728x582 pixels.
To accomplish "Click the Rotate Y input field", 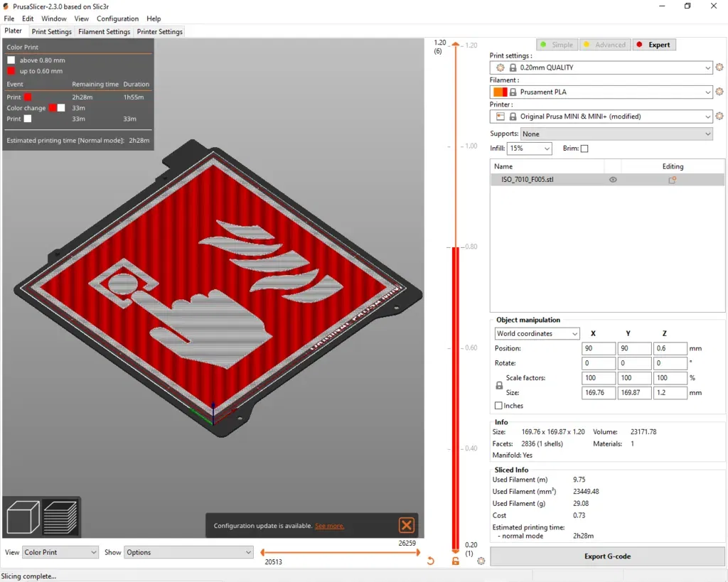I will coord(634,363).
